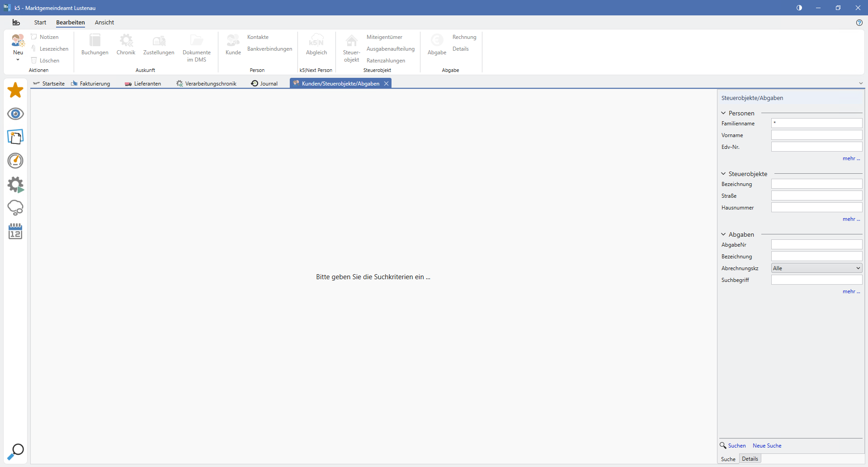The image size is (868, 467).
Task: Open the gear with play arrow icon
Action: coord(15,185)
